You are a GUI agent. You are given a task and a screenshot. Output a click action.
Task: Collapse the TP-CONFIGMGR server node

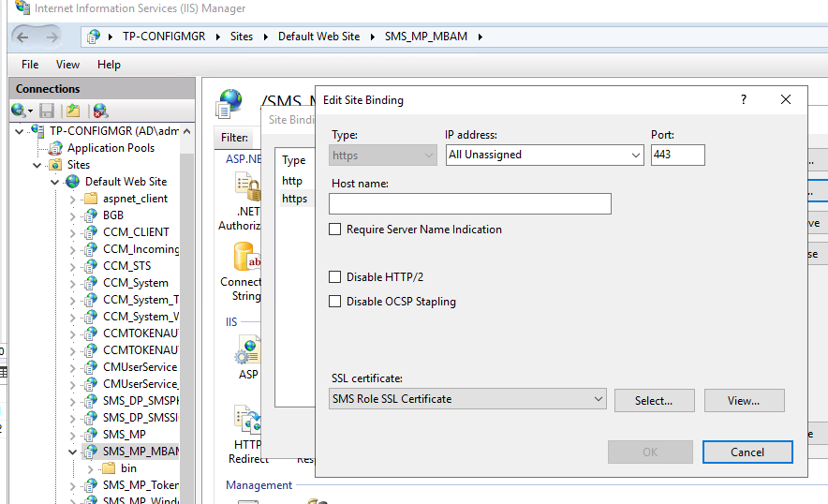pos(20,131)
